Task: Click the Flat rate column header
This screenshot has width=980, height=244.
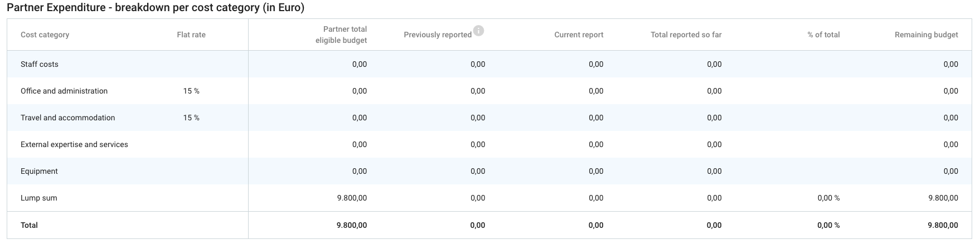Action: point(191,35)
